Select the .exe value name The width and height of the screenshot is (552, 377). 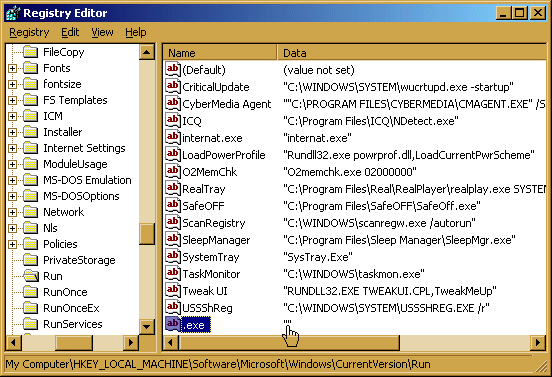point(196,325)
